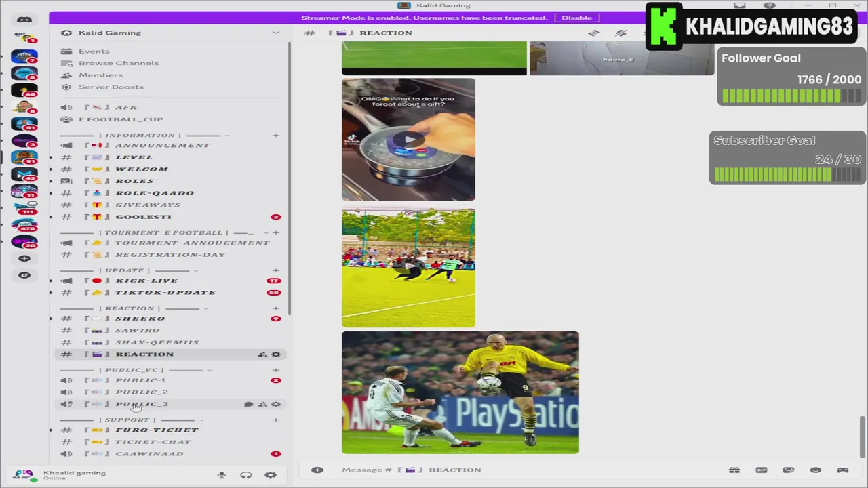Open Browse Channels
The image size is (868, 488).
pos(170,63)
